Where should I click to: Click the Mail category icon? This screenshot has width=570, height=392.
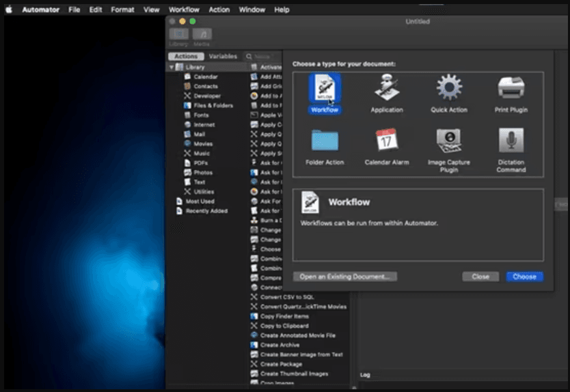(x=187, y=134)
